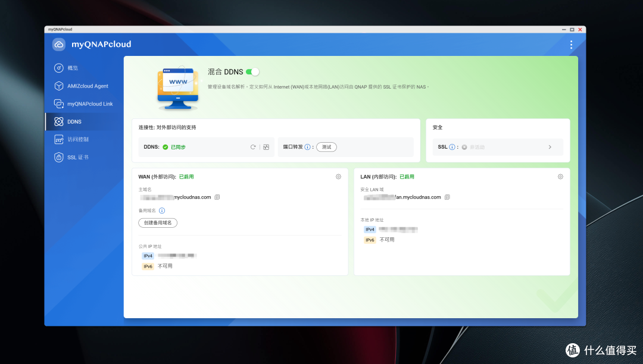
Task: Minimize the myQNAPcloud window
Action: (x=564, y=30)
